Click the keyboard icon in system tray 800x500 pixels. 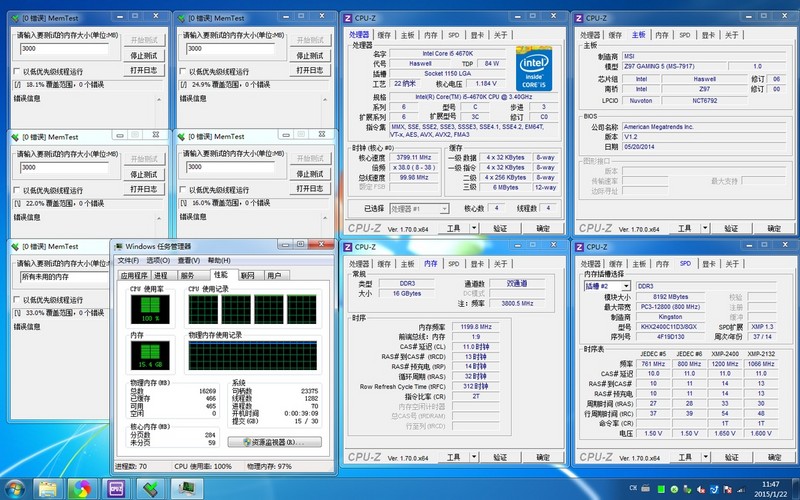pyautogui.click(x=645, y=488)
